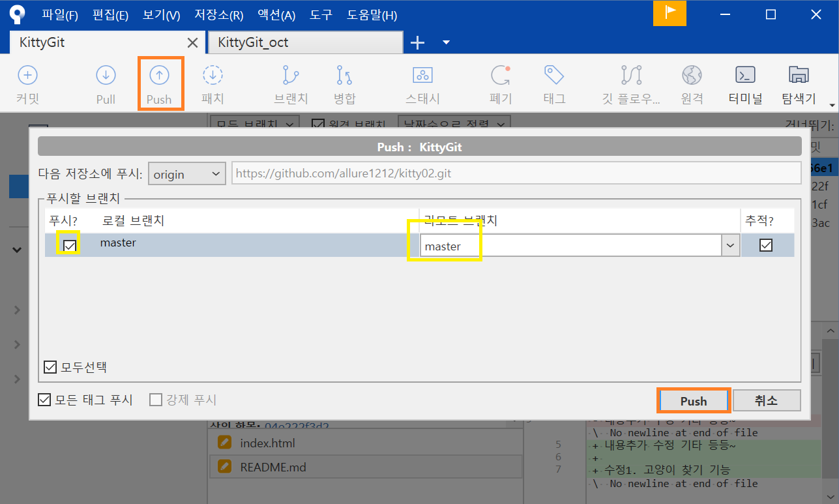Viewport: 839px width, 504px height.
Task: Click the Tag (태그) toolbar icon
Action: tap(554, 85)
